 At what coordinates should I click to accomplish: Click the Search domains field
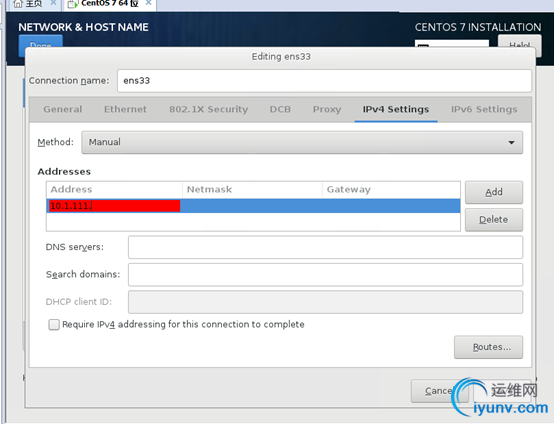point(325,275)
